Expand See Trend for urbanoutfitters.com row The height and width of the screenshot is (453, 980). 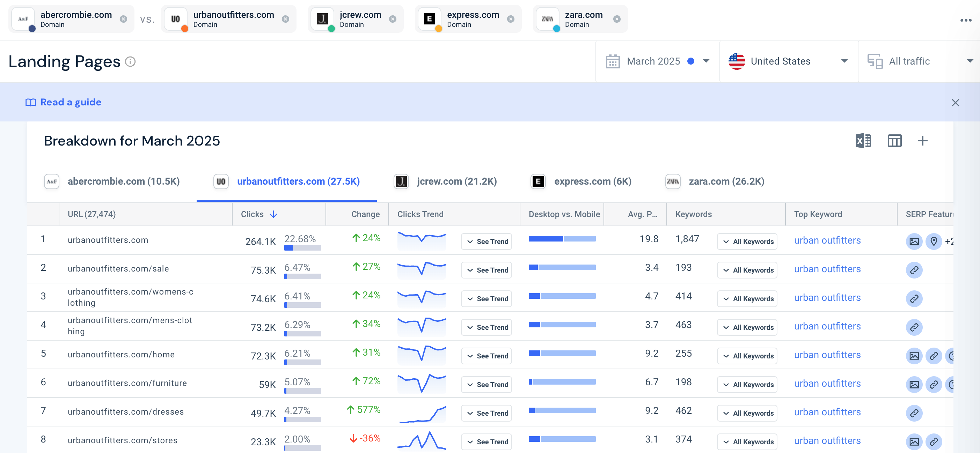point(487,242)
